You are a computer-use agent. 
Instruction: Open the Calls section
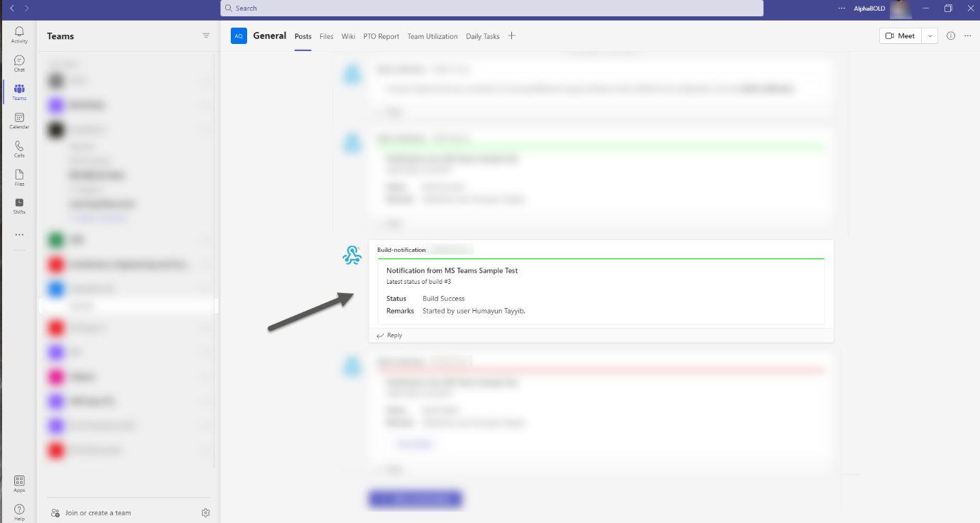[x=19, y=149]
